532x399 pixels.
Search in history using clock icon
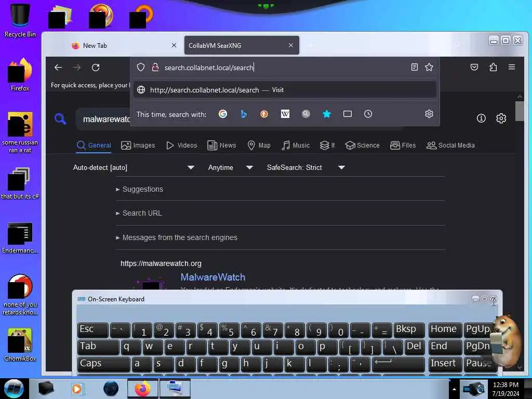point(368,114)
